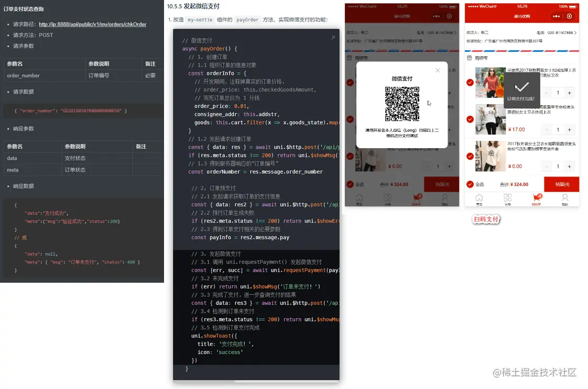The height and width of the screenshot is (389, 588).
Task: Open red top product thumbnail on payment-complete phone
Action: pyautogui.click(x=490, y=82)
